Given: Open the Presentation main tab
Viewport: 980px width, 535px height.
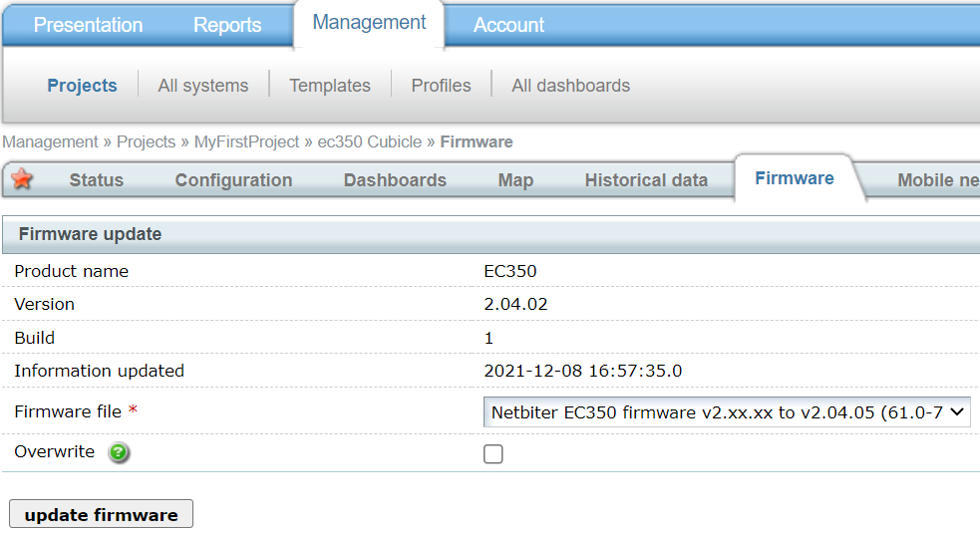Looking at the screenshot, I should [x=88, y=25].
